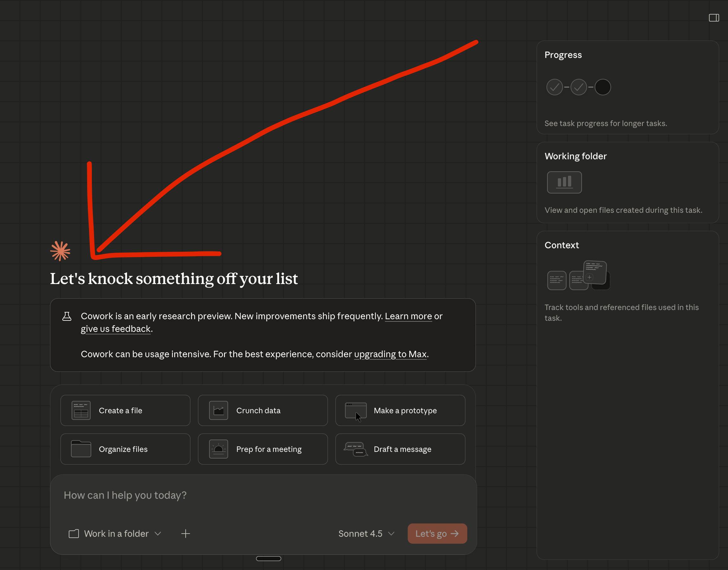This screenshot has width=728, height=570.
Task: Click the flask research preview icon
Action: 67,316
